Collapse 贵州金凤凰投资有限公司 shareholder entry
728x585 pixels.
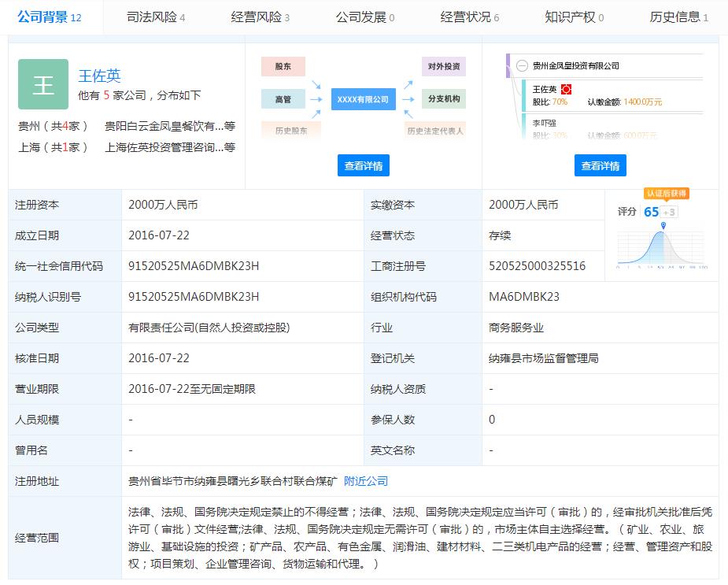coord(522,65)
